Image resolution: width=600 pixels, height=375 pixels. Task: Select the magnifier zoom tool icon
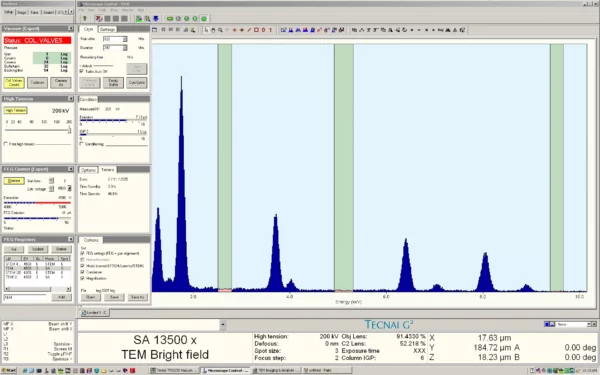tap(220, 30)
